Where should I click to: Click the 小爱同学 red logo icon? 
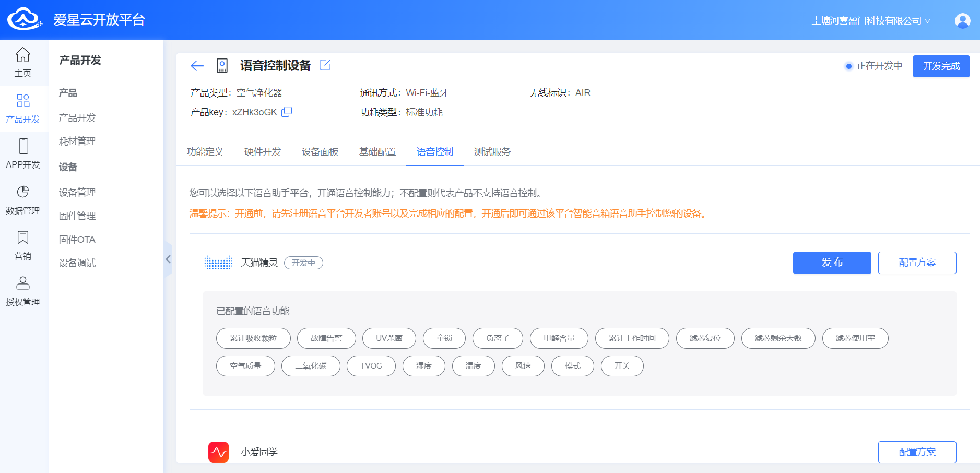219,452
